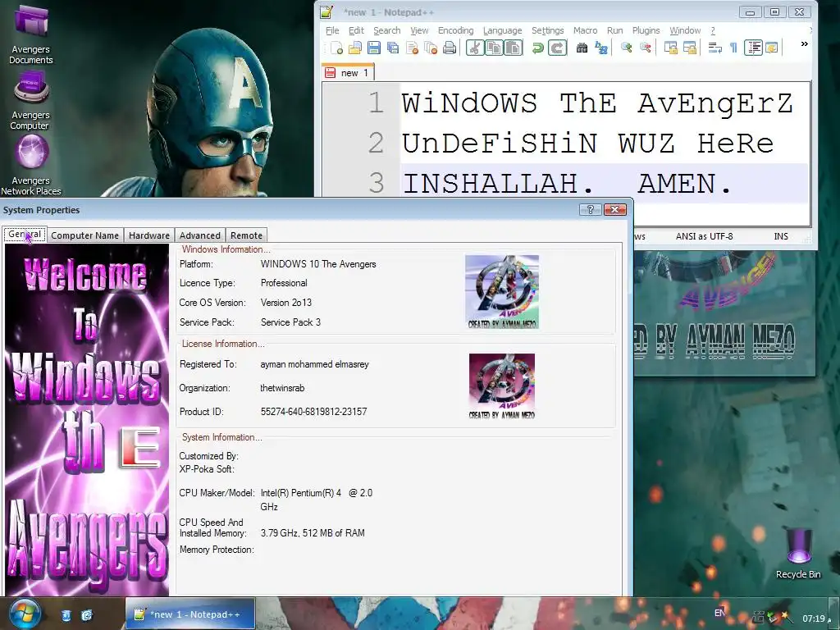Open the Language menu in Notepad++
Image resolution: width=840 pixels, height=630 pixels.
(502, 30)
